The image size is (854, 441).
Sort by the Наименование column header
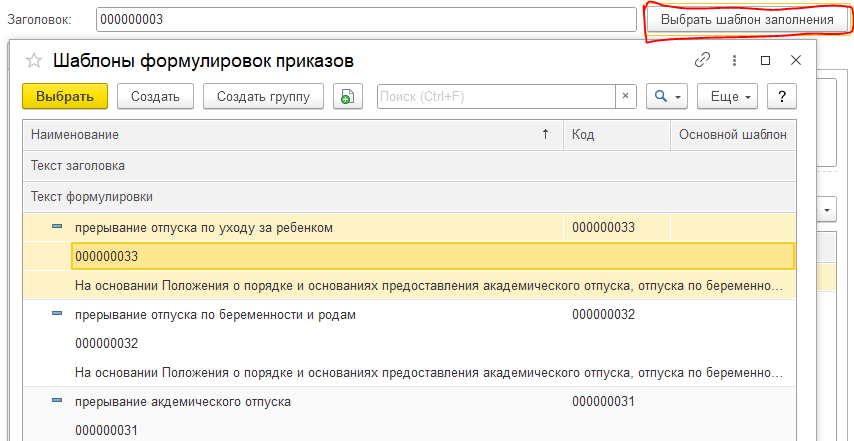pos(292,135)
